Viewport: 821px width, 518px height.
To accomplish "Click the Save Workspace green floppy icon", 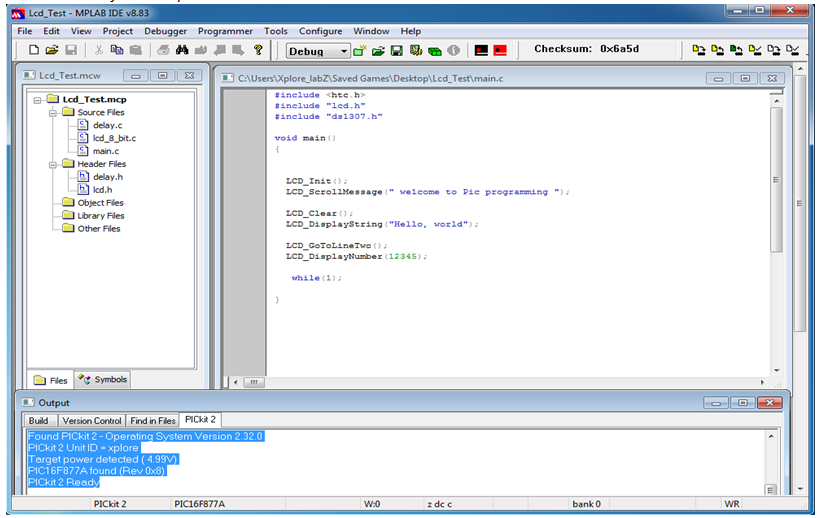I will click(397, 51).
